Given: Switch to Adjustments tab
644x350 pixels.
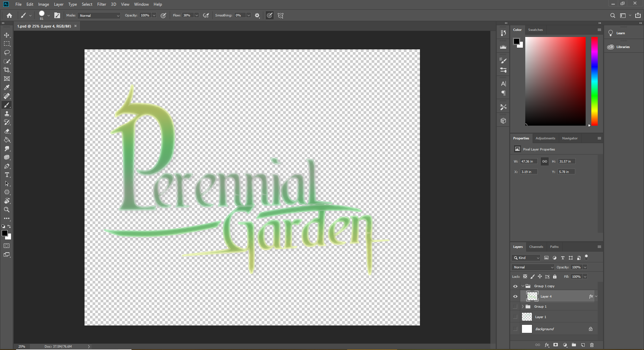Looking at the screenshot, I should point(545,138).
